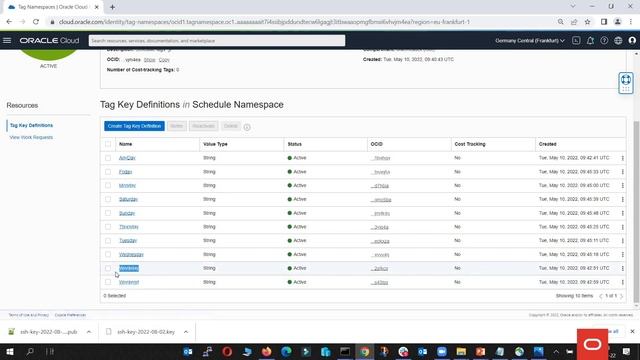This screenshot has height=360, width=640.
Task: Check the Monday row checkbox
Action: tap(108, 185)
